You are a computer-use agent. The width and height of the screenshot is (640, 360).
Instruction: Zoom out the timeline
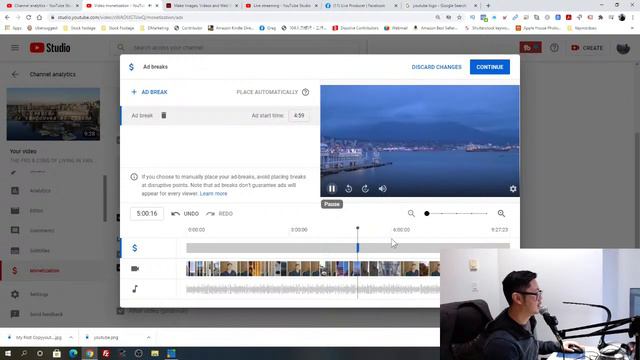coord(411,213)
